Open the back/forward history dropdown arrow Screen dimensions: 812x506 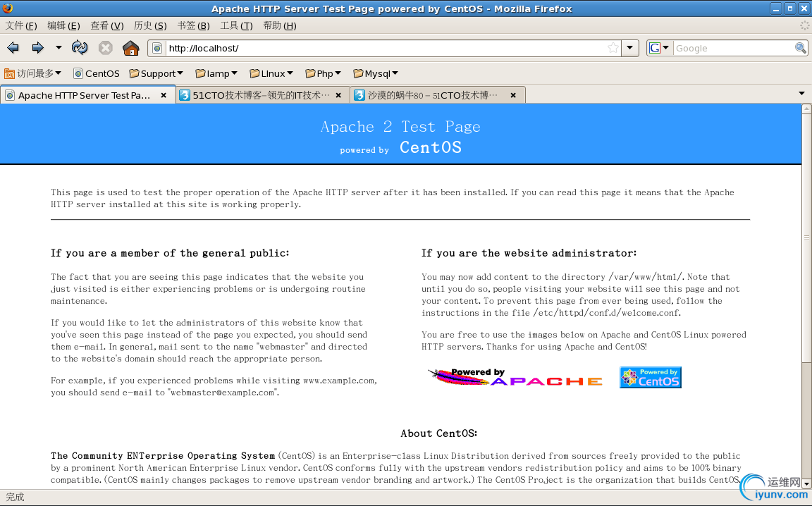tap(59, 48)
